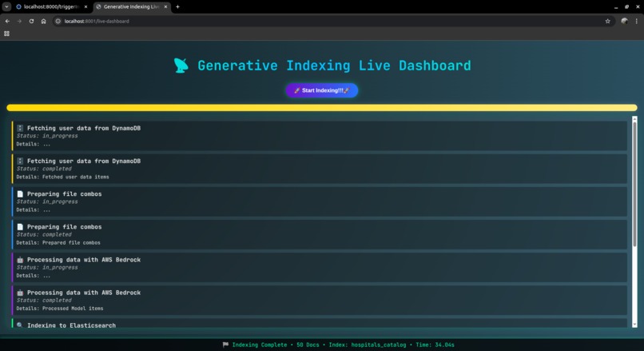Click the document icon on in_progress file combos entry
This screenshot has width=644, height=351.
pyautogui.click(x=20, y=194)
